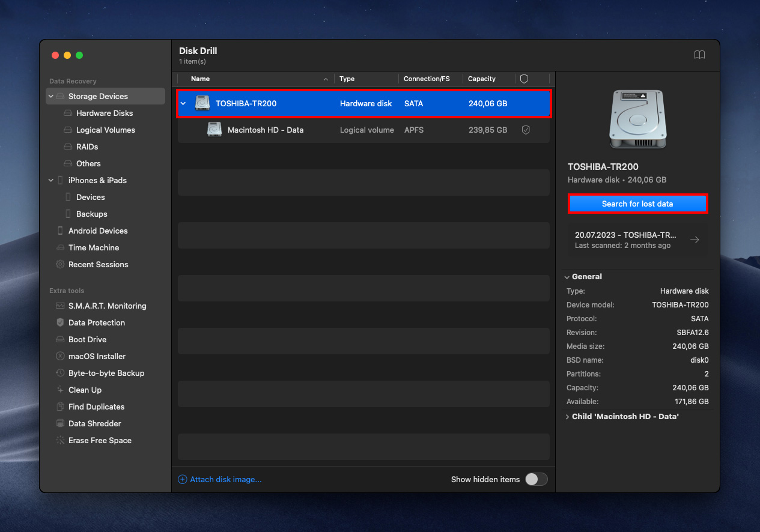
Task: Expand Child 'Macintosh HD - Data' section
Action: [567, 416]
